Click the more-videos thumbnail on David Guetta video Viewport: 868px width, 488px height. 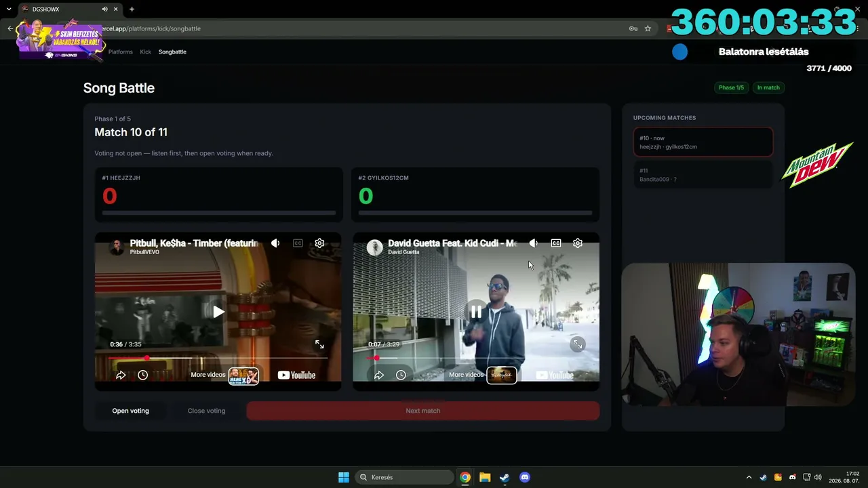coord(502,375)
